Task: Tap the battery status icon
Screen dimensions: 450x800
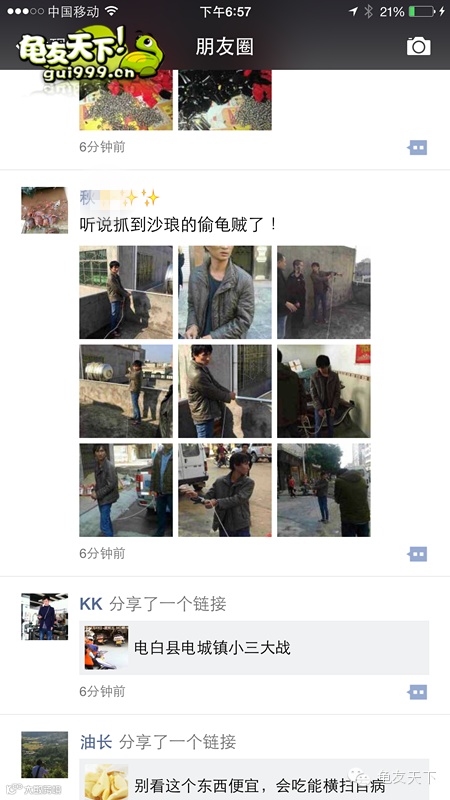Action: pos(422,11)
